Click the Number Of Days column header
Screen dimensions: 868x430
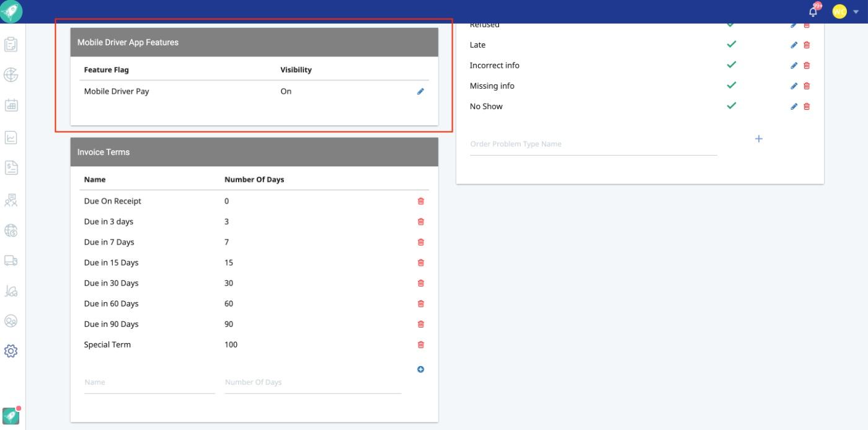point(254,179)
